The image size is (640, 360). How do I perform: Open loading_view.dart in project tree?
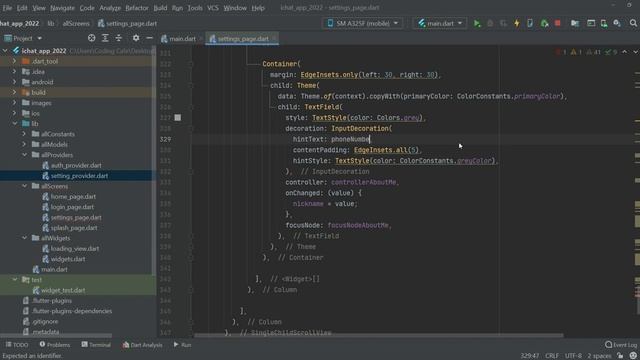coord(75,249)
